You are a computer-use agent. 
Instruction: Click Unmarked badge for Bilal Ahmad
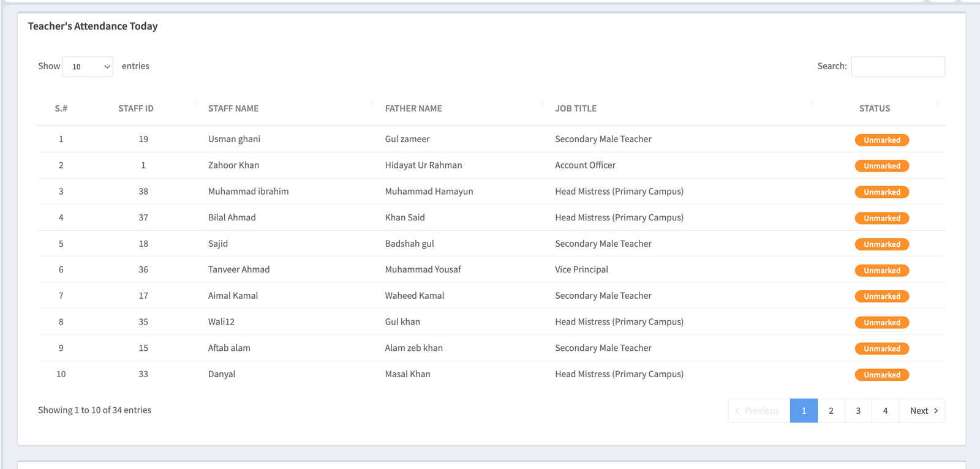882,219
